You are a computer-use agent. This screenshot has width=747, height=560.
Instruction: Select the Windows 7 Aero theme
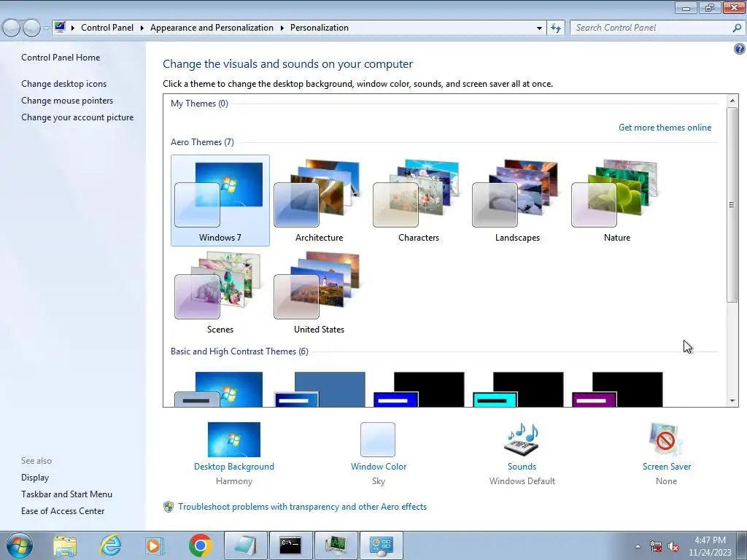(220, 201)
